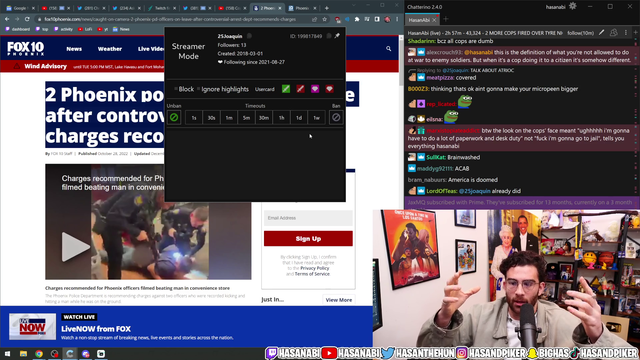Open Chrome's three-dot menu
Screen dimensions: 640x360
397,19
